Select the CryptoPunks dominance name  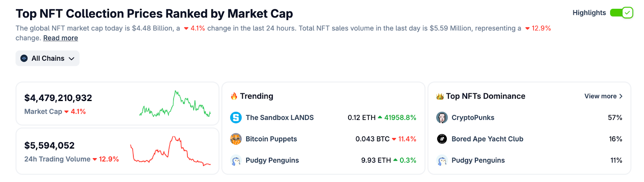[x=473, y=118]
